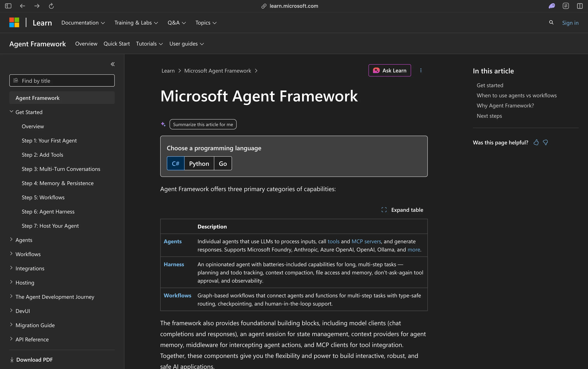Open the User guides dropdown
Screen dimensions: 588x369
[187, 44]
